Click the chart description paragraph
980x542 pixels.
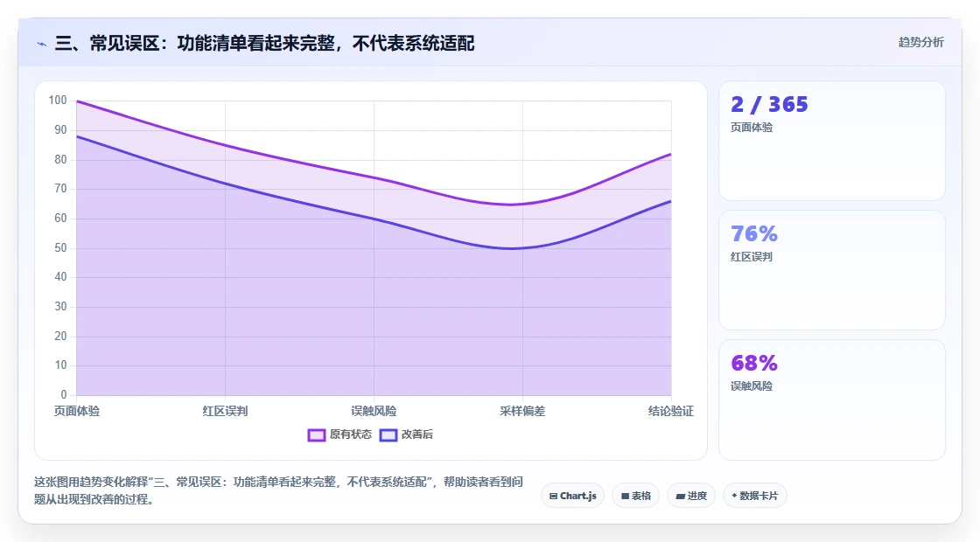278,490
